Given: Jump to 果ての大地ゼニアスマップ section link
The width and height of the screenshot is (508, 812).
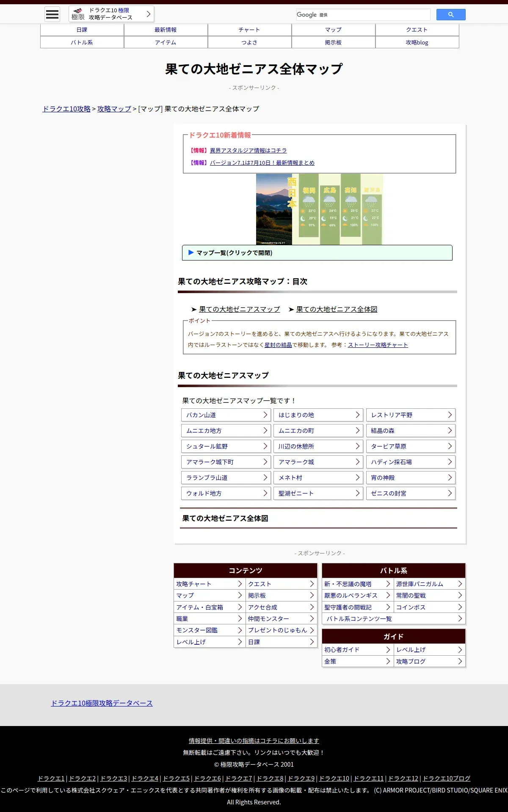Looking at the screenshot, I should point(240,309).
